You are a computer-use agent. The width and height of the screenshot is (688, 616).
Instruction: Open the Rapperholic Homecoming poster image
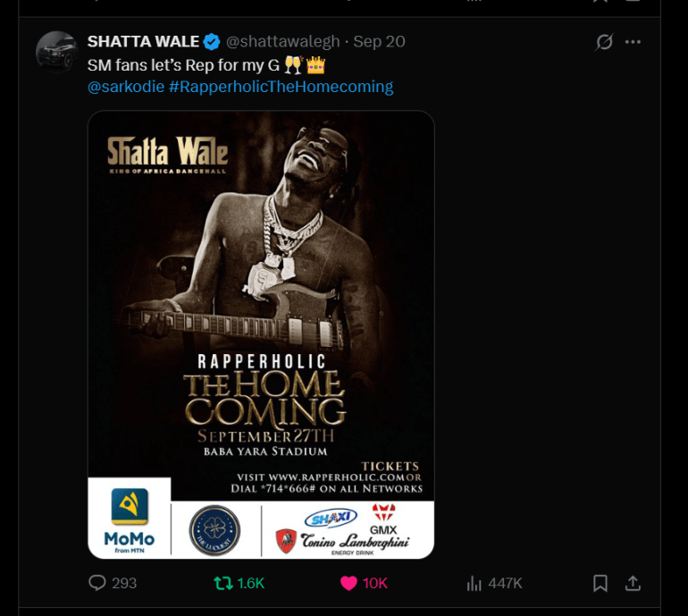[261, 334]
